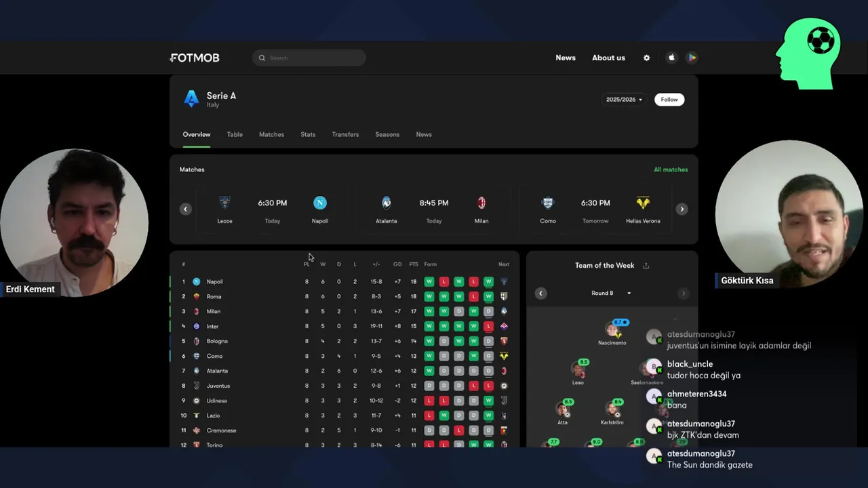Image resolution: width=868 pixels, height=488 pixels.
Task: Select Nascimento player avatar
Action: pyautogui.click(x=612, y=331)
